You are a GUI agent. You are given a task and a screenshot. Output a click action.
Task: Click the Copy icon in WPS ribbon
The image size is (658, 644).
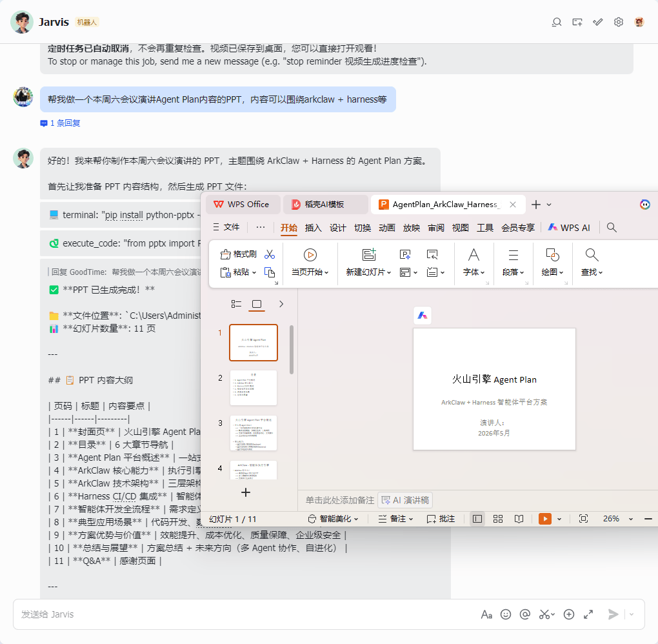pos(270,272)
